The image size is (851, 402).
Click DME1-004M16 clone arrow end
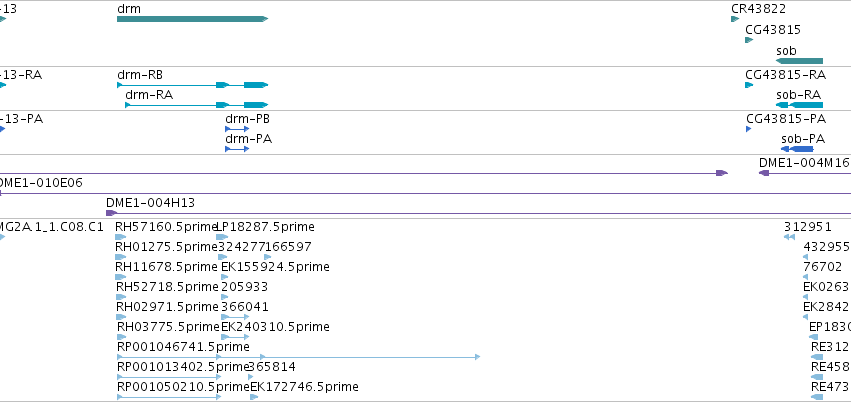coord(764,173)
